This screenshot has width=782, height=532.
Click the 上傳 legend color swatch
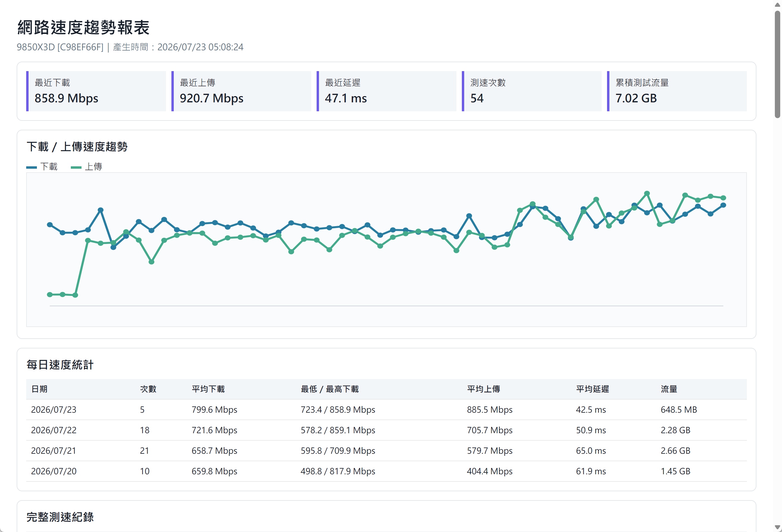76,167
